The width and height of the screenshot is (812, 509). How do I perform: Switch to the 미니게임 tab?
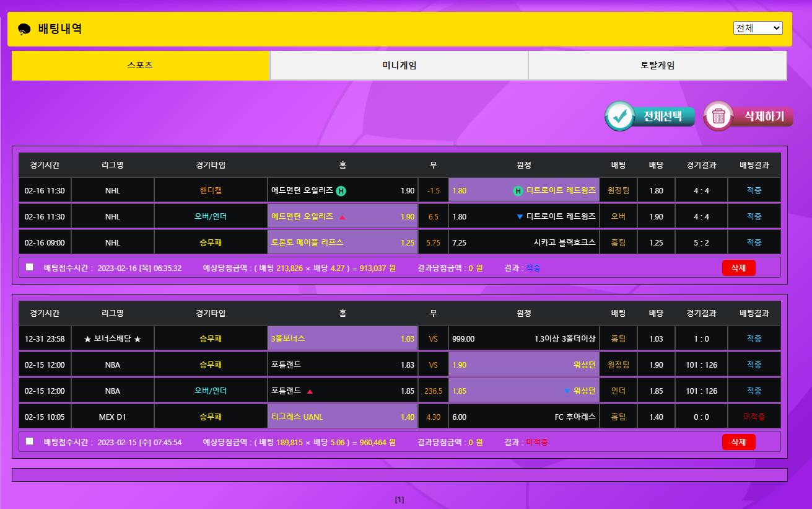(x=399, y=65)
